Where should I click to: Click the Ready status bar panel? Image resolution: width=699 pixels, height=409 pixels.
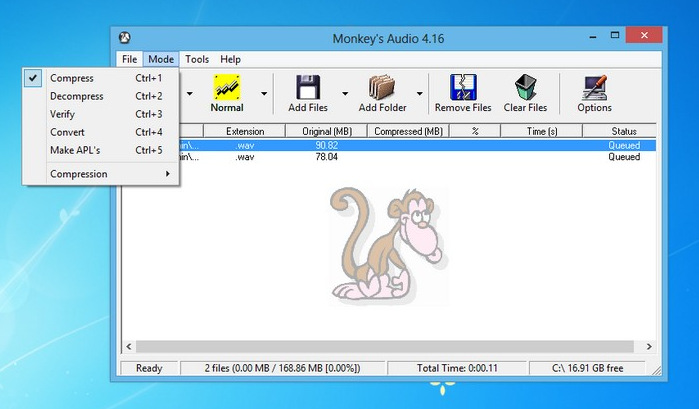point(149,368)
